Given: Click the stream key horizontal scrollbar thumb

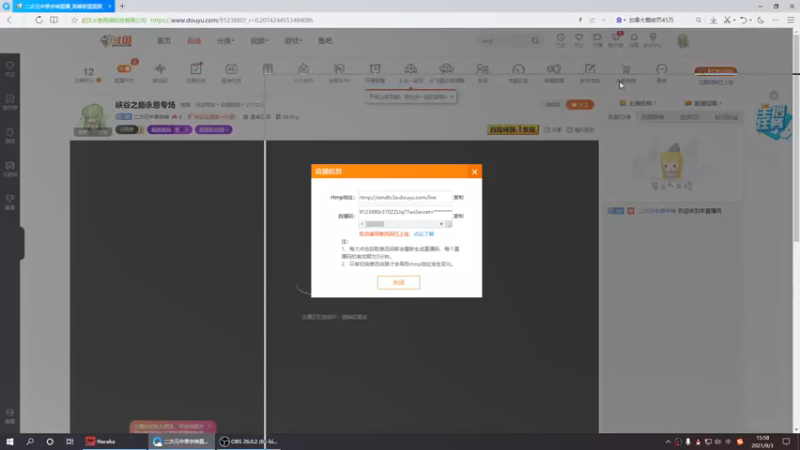Looking at the screenshot, I should point(374,224).
